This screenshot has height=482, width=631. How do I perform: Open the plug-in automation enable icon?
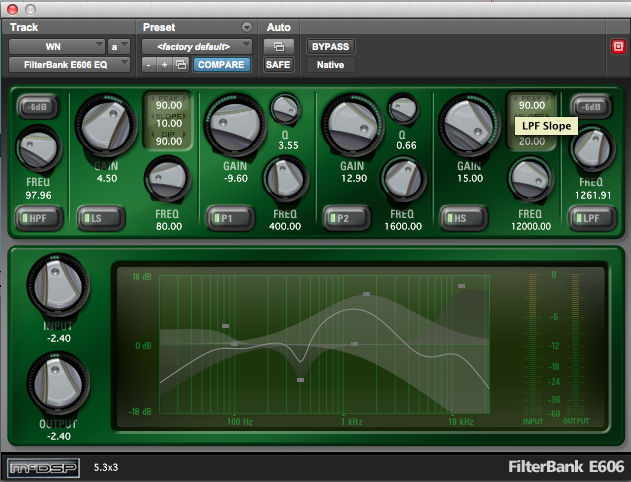[x=278, y=47]
